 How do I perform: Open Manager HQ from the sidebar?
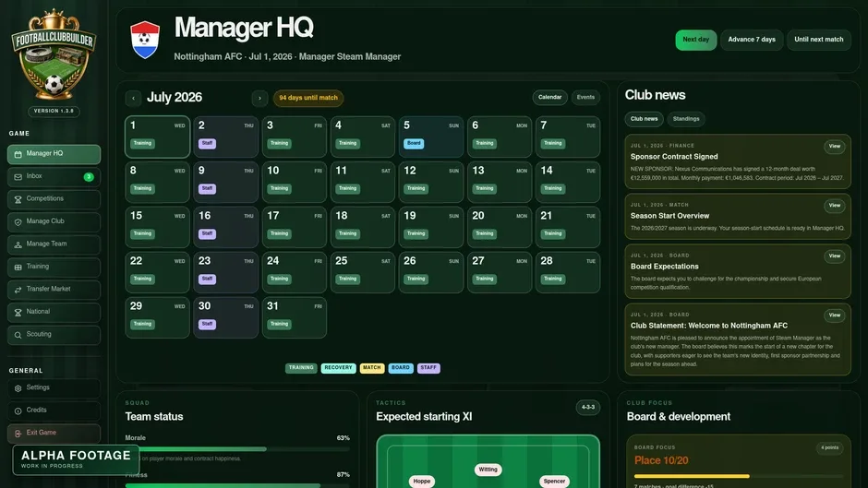click(x=54, y=154)
